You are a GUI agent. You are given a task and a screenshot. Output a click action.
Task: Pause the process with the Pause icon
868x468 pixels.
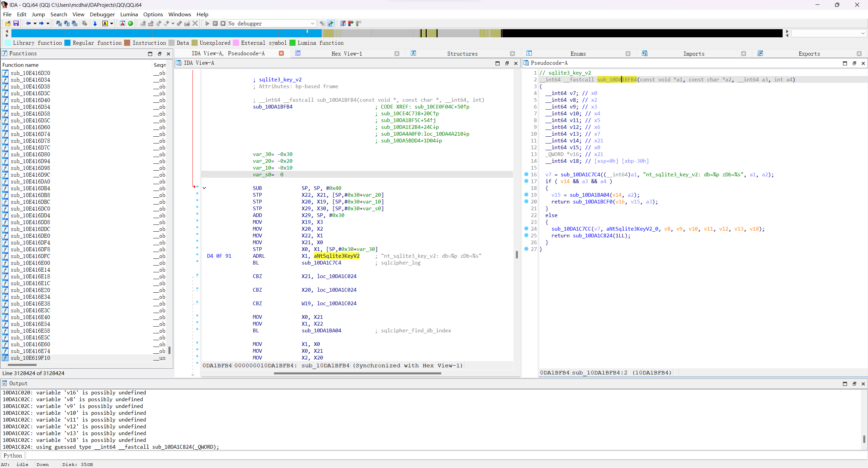215,23
